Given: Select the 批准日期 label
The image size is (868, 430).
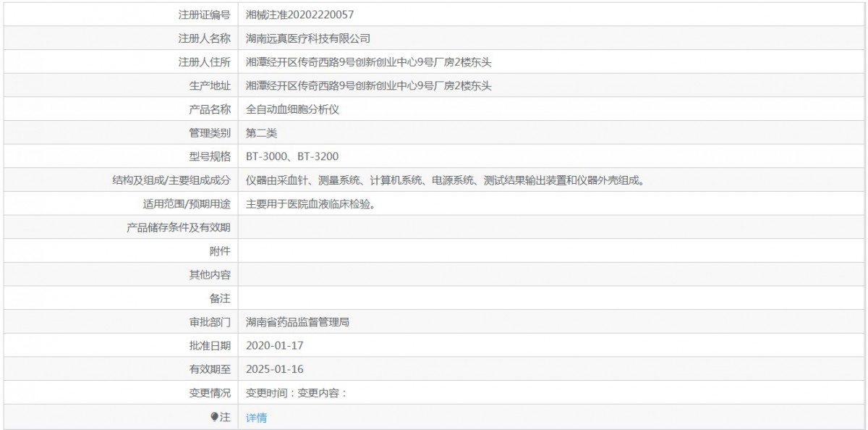Looking at the screenshot, I should (x=210, y=346).
